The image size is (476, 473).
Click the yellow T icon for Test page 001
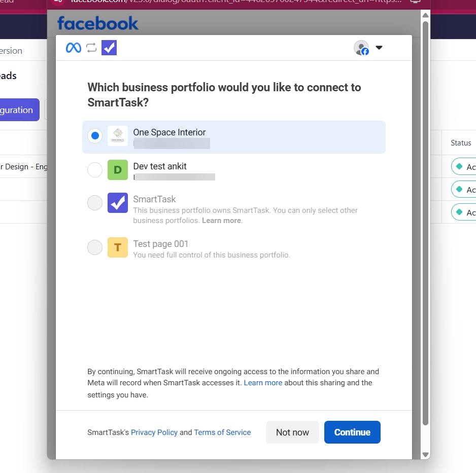pos(118,247)
